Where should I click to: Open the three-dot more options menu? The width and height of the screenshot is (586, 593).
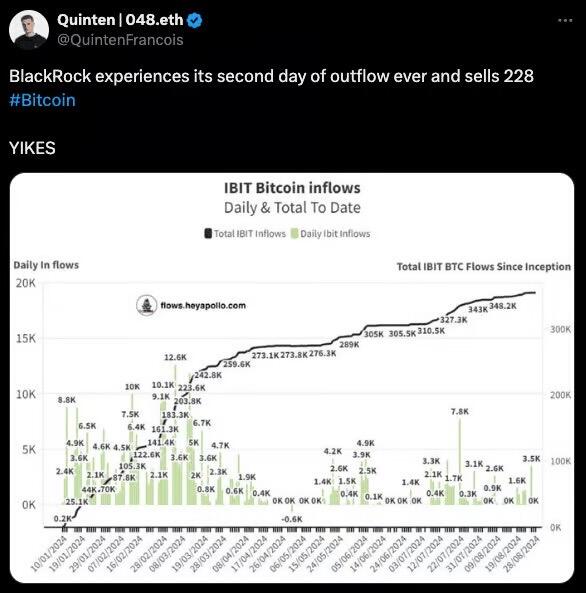tap(565, 20)
